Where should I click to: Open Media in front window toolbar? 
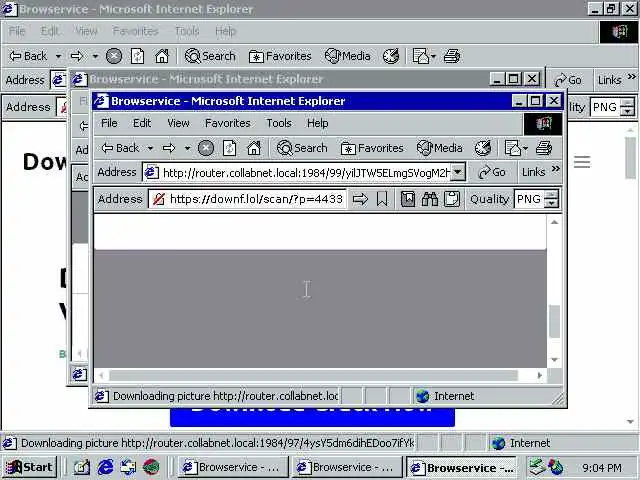[x=440, y=148]
